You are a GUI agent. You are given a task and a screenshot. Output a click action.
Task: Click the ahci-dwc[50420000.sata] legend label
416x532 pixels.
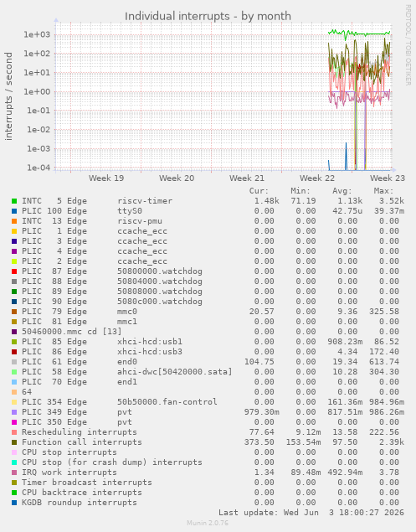tap(175, 372)
